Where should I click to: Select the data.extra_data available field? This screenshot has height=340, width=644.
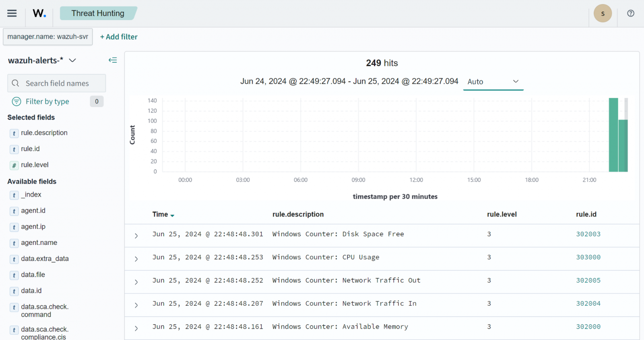[x=45, y=259]
